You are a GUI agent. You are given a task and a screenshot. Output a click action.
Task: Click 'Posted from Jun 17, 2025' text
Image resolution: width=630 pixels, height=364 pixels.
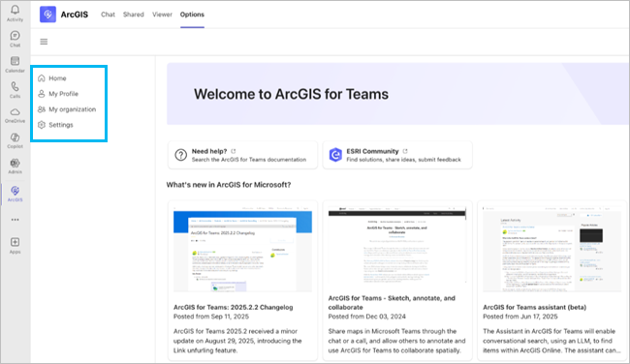click(520, 317)
